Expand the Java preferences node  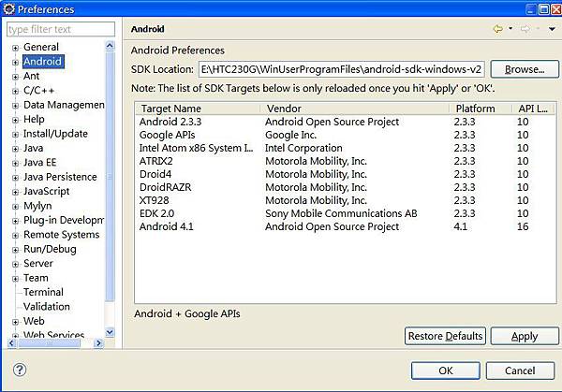(x=15, y=148)
